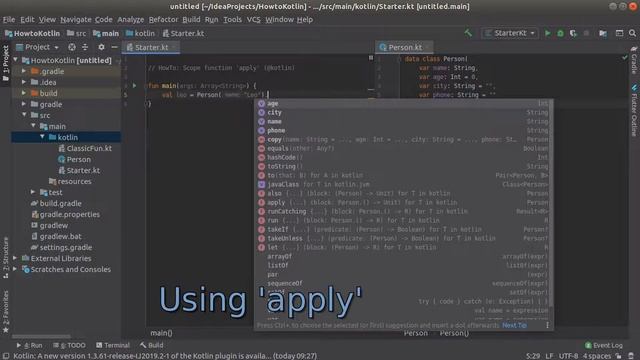
Task: Open the Refactor menu
Action: tap(163, 20)
